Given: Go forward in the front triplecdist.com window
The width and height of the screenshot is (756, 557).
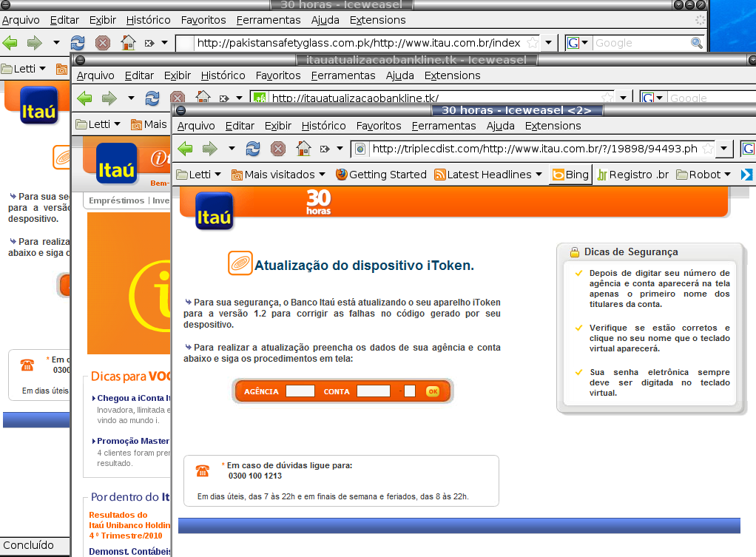Looking at the screenshot, I should [209, 149].
